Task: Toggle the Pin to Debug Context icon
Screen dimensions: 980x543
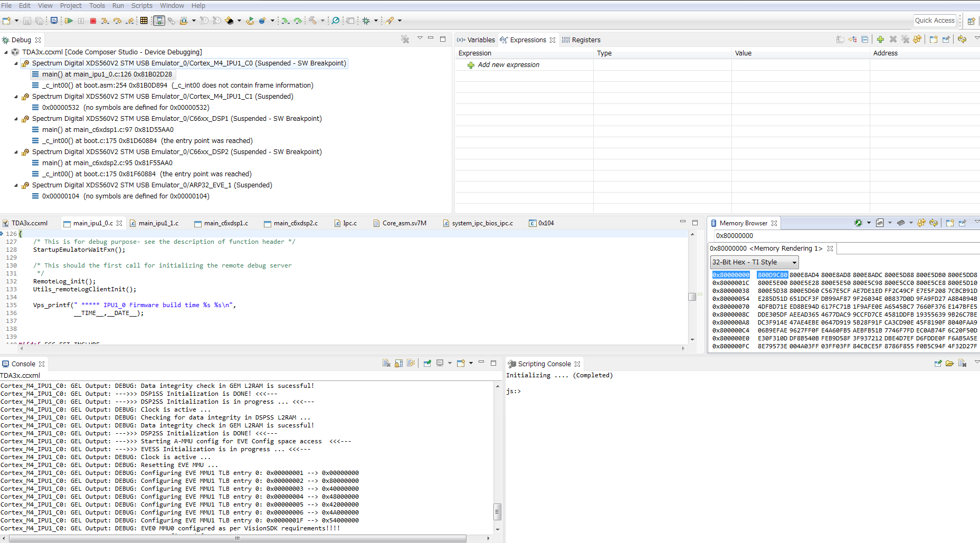Action: (962, 223)
